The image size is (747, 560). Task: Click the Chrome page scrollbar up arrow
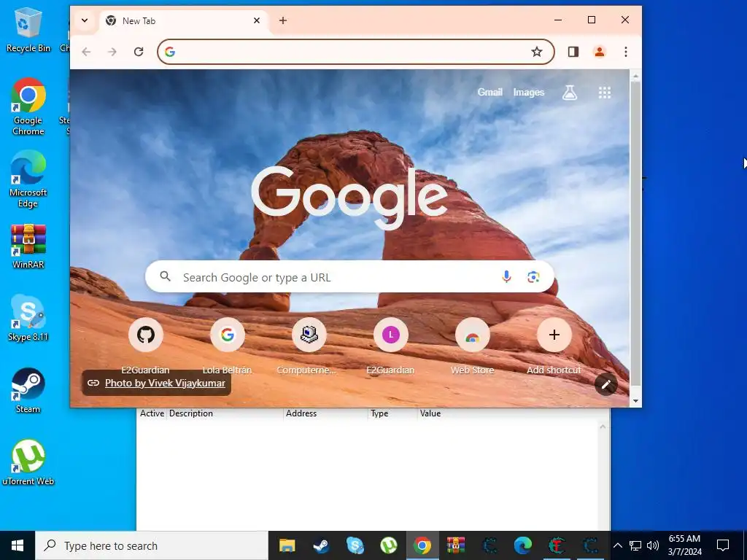pyautogui.click(x=635, y=76)
